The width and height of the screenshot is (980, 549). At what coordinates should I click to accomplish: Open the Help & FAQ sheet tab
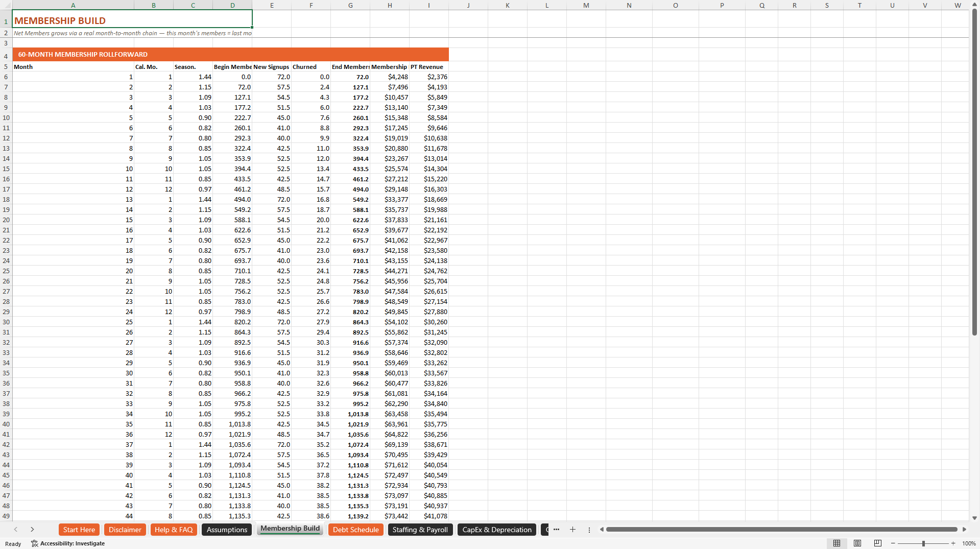click(174, 530)
